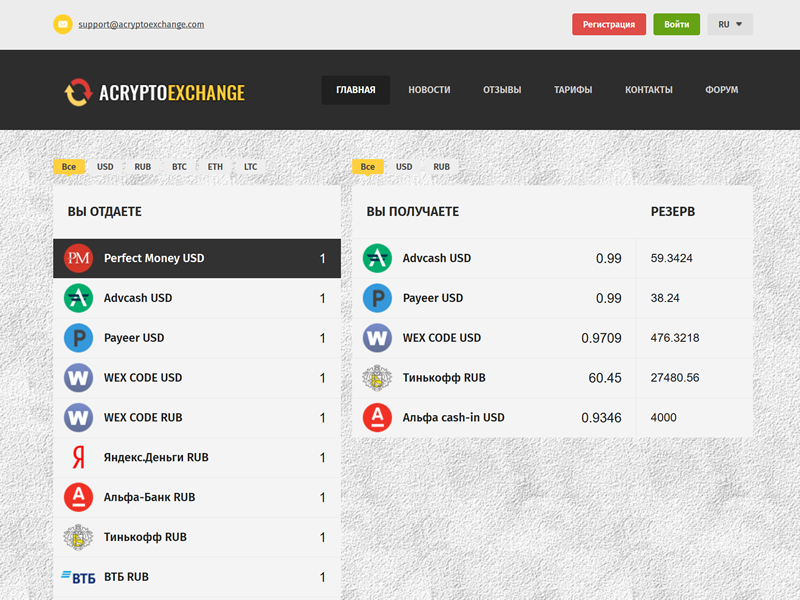Choose Яндекс.Деньги RUB to give

pyautogui.click(x=197, y=457)
